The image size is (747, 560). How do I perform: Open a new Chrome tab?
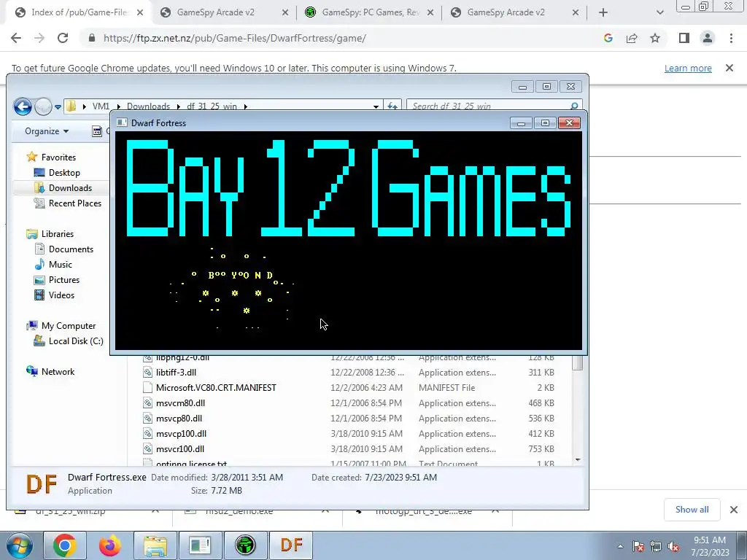(603, 12)
